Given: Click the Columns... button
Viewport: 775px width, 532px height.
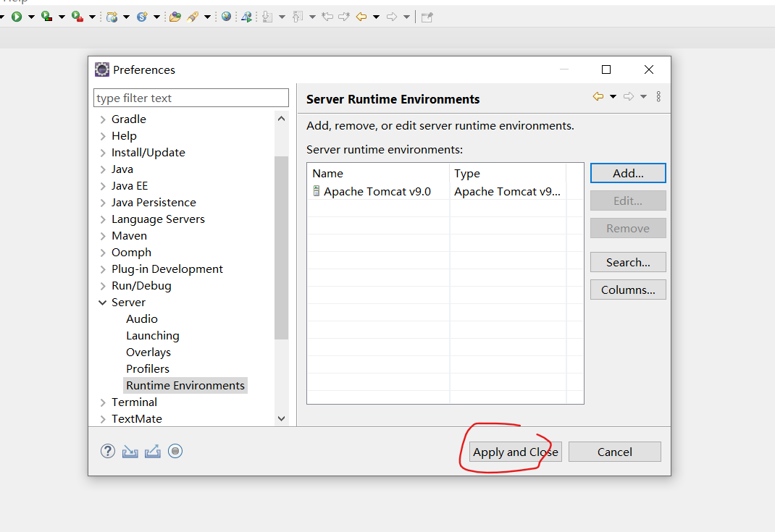Looking at the screenshot, I should pyautogui.click(x=628, y=290).
